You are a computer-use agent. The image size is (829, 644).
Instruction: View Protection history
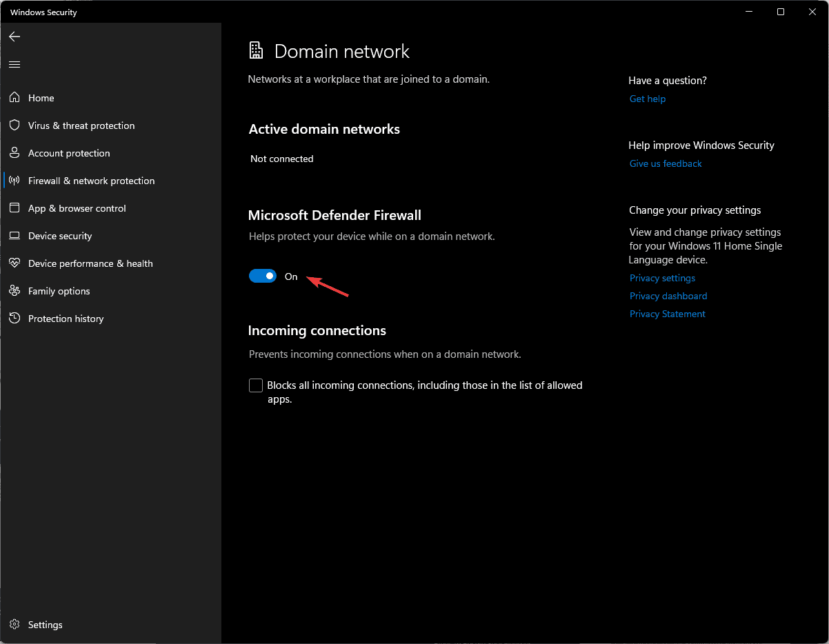pos(110,319)
